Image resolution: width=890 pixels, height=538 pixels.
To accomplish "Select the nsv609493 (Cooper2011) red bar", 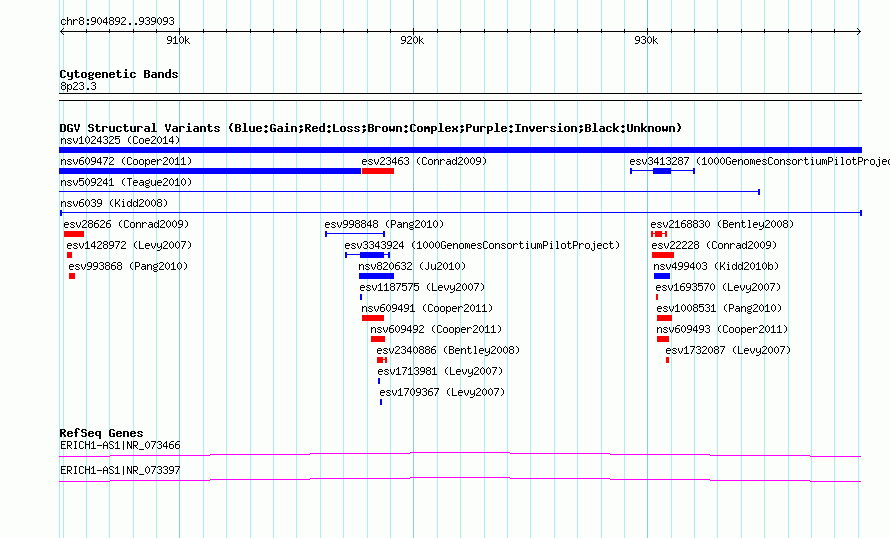I will tap(663, 339).
